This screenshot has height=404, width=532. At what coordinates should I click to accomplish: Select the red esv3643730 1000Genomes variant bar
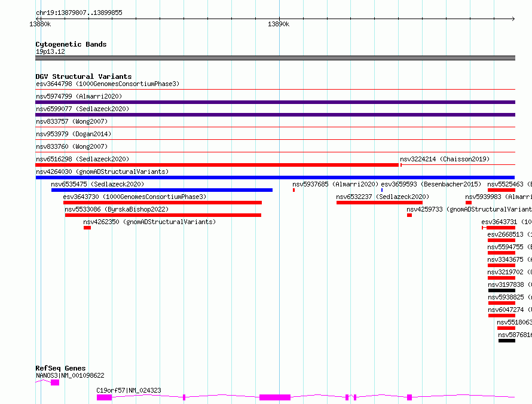pyautogui.click(x=162, y=203)
